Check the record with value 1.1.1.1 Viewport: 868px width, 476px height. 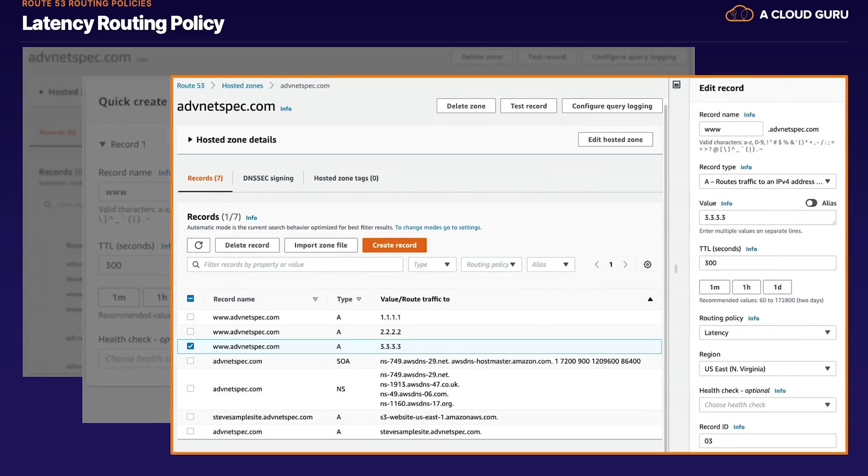tap(190, 317)
